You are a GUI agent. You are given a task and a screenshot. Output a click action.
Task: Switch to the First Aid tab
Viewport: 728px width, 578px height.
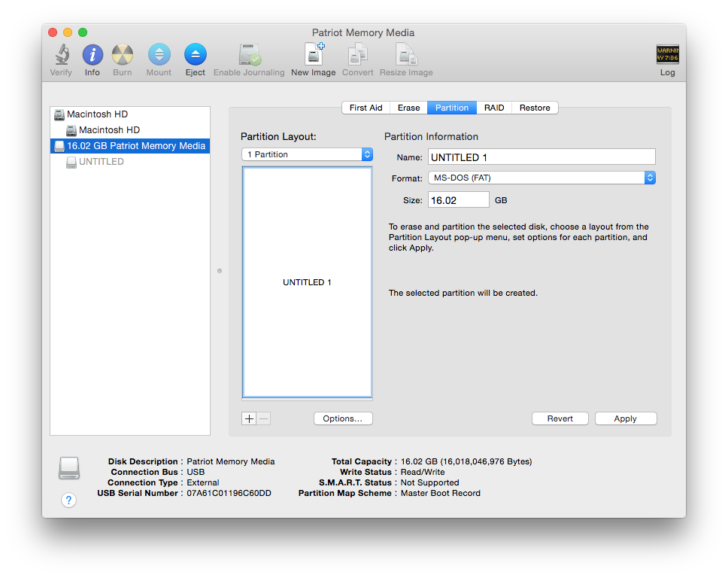pos(366,108)
